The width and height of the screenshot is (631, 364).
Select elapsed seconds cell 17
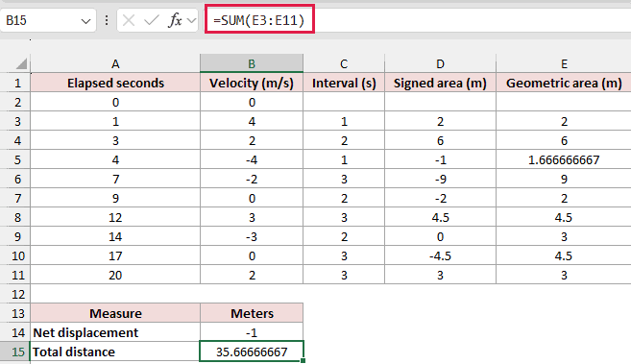pos(115,255)
